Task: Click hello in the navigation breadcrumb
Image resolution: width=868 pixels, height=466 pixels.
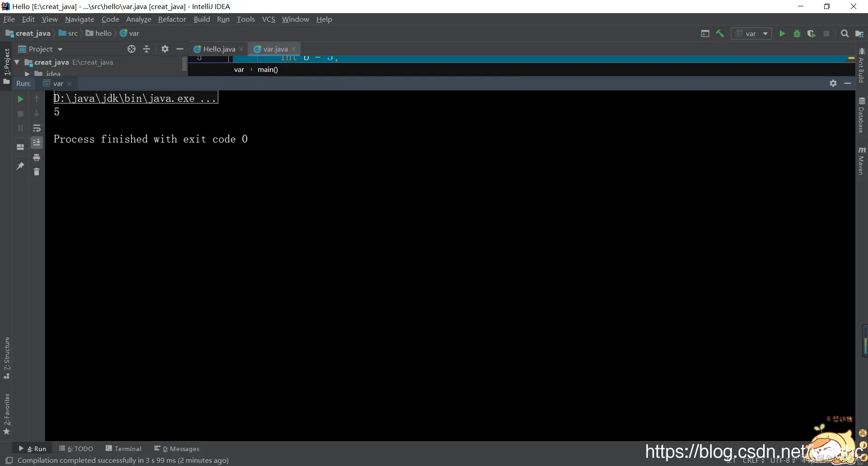Action: tap(99, 33)
